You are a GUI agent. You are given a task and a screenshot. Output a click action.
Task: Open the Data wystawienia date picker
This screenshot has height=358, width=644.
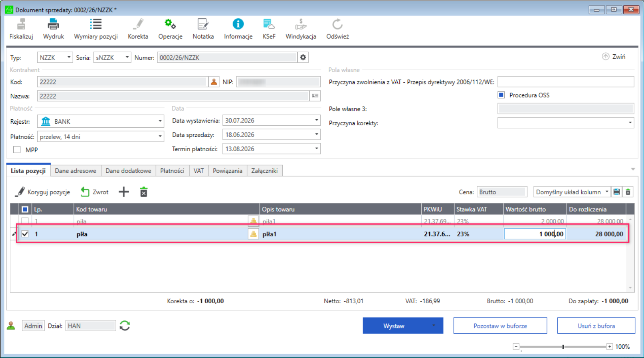tap(317, 120)
